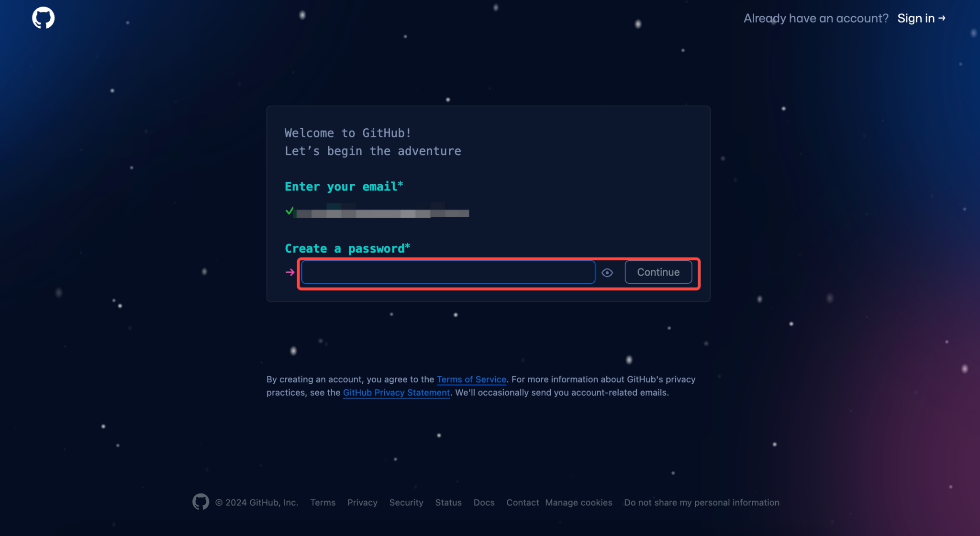Open the footer Status link
Screen dimensions: 980x536
tap(448, 502)
